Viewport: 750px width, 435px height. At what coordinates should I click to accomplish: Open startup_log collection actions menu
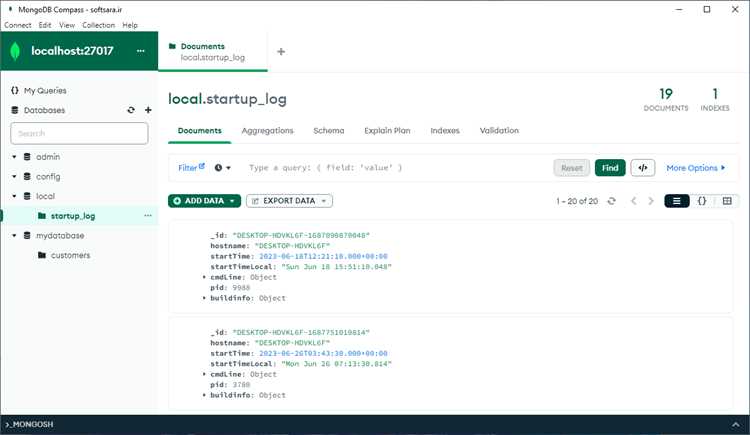(148, 216)
